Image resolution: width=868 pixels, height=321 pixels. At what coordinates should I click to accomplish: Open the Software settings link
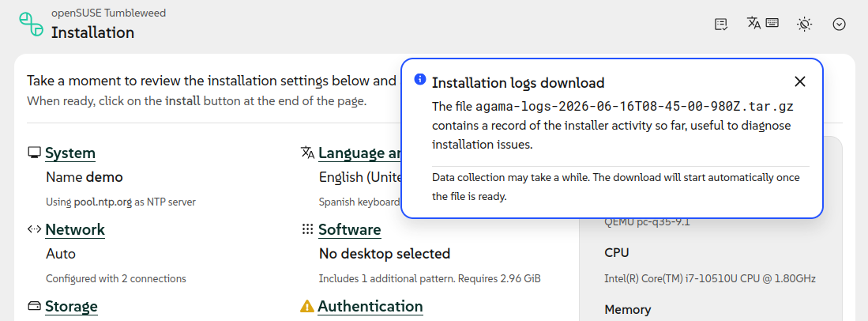point(350,229)
